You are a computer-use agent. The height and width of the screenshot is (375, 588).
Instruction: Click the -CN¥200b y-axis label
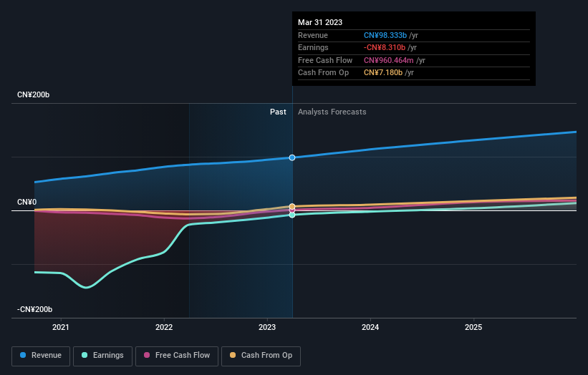(x=34, y=309)
